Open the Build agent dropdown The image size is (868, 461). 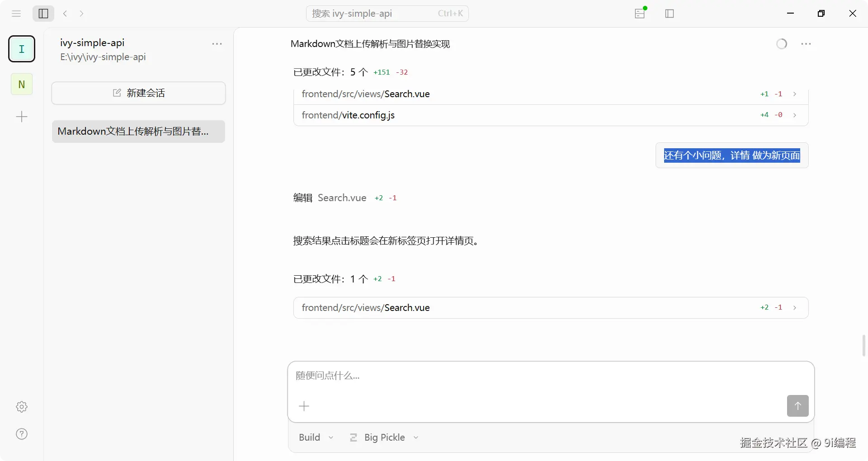316,437
